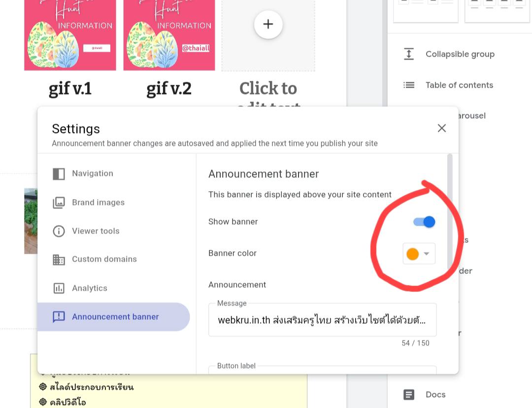Click the plus button to add image

[x=268, y=24]
